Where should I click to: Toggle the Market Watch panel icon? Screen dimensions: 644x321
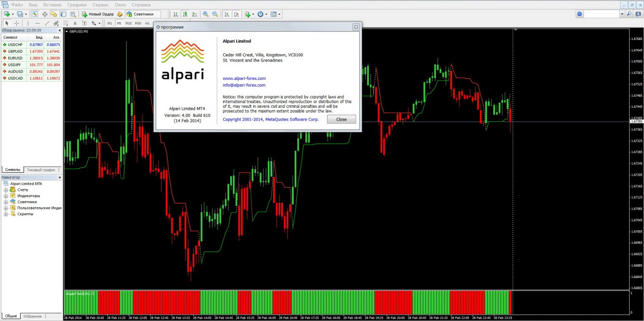tap(35, 14)
